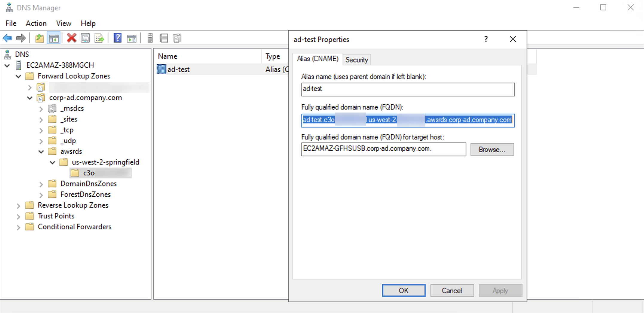Screen dimensions: 644x313
Task: Click the up one level folder icon
Action: coord(39,38)
